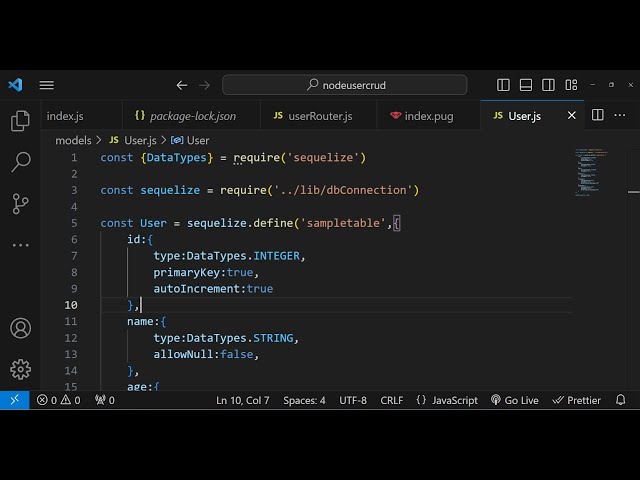This screenshot has width=640, height=480.
Task: Open the Source Control view
Action: [20, 204]
